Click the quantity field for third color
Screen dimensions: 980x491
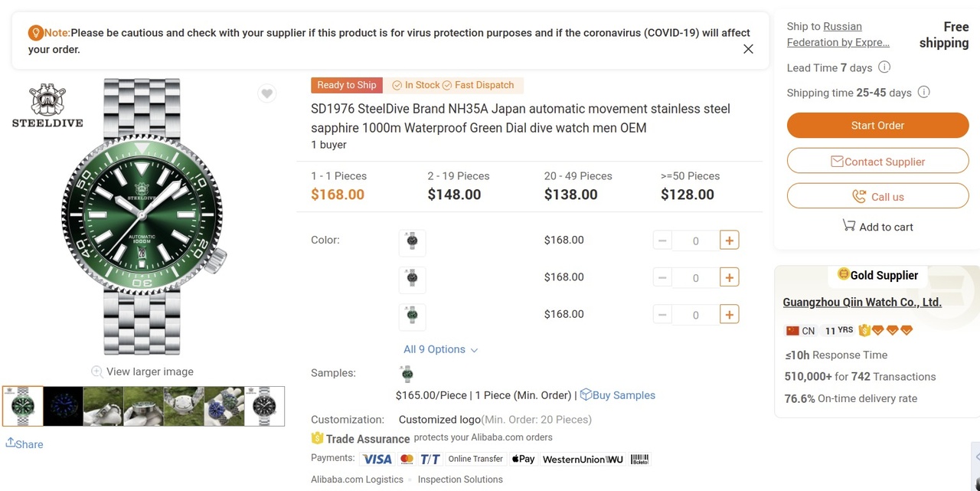tap(695, 315)
